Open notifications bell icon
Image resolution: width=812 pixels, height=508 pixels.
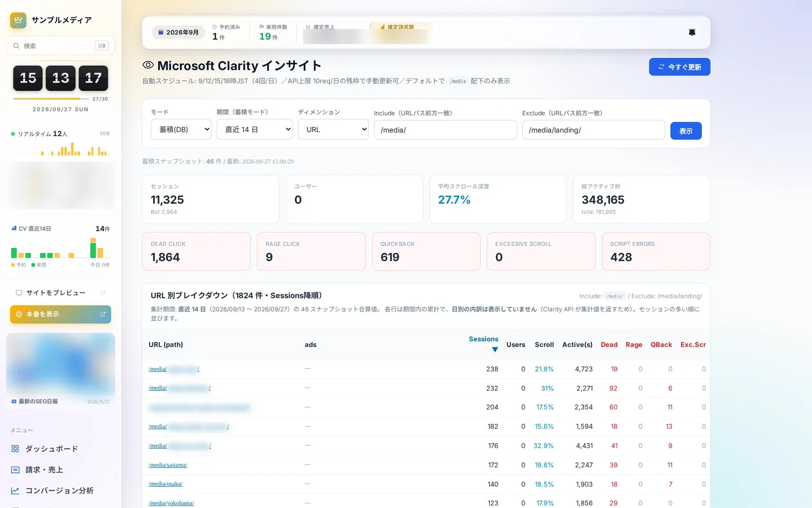(x=692, y=32)
